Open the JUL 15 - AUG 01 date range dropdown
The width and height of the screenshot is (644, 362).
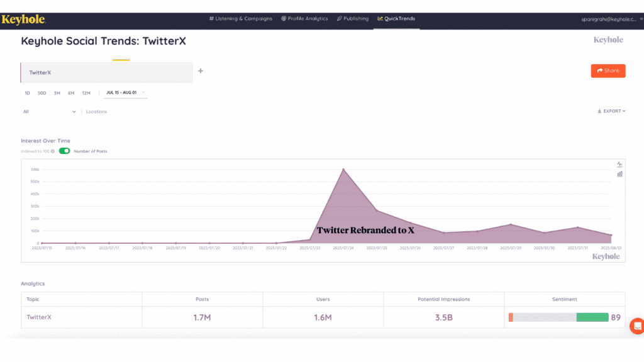125,93
